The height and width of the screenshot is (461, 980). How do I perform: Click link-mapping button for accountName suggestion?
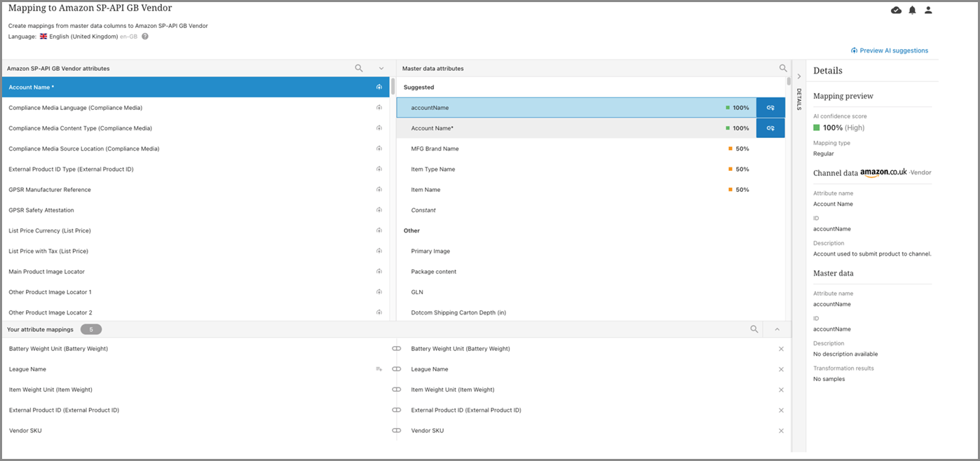pyautogui.click(x=770, y=108)
